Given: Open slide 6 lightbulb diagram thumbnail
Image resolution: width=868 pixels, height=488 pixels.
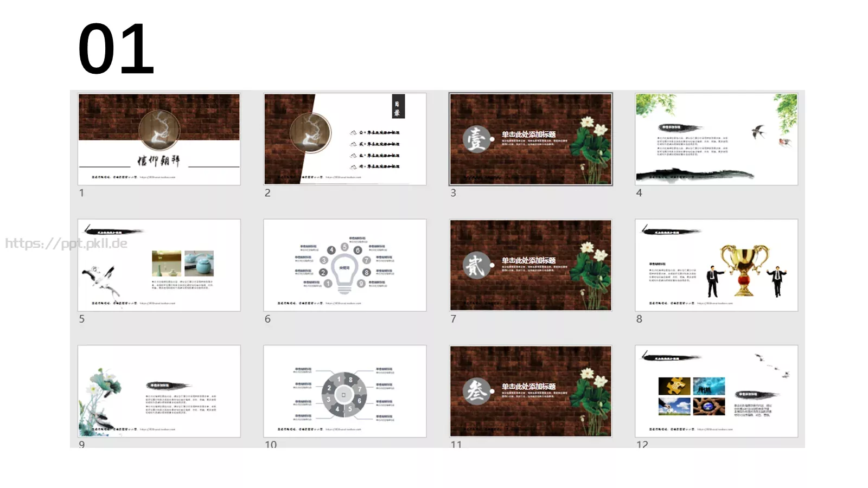Looking at the screenshot, I should (x=345, y=265).
